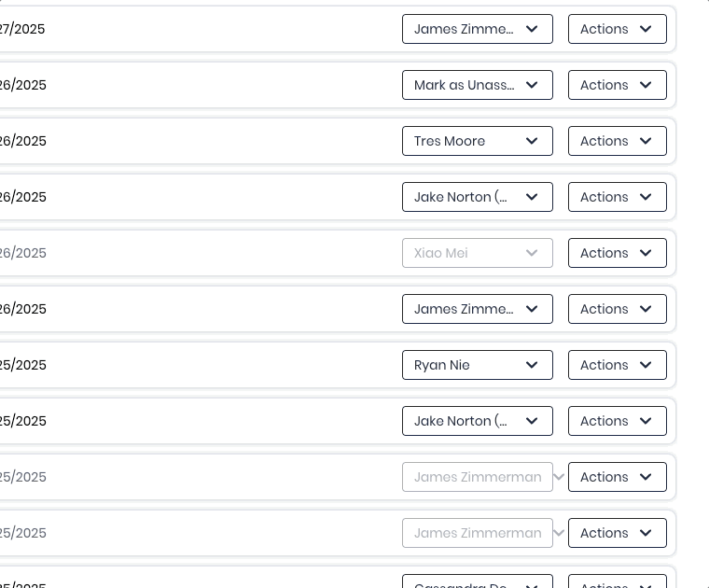Viewport: 709px width, 588px height.
Task: Open Actions menu in the Tres Moore row
Action: point(617,141)
